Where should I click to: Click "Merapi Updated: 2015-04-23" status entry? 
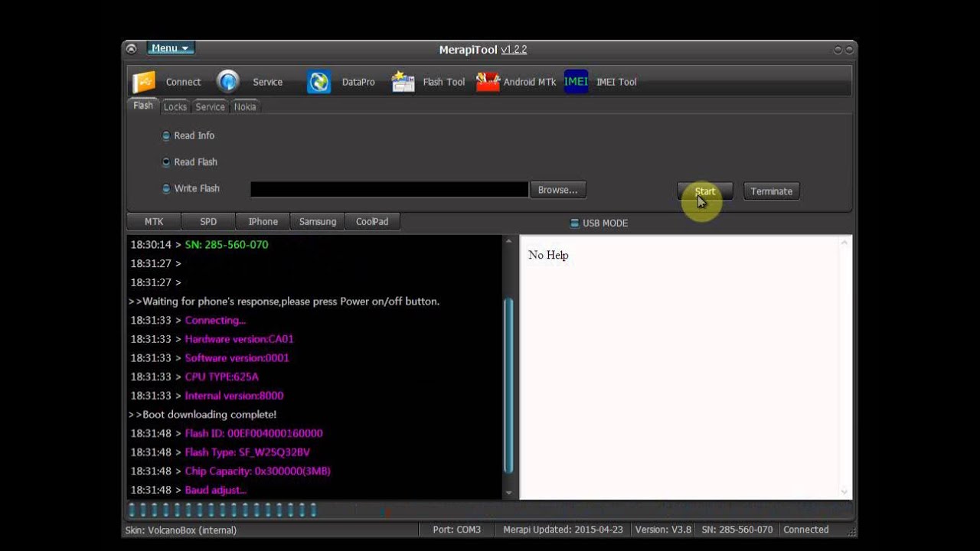tap(563, 530)
